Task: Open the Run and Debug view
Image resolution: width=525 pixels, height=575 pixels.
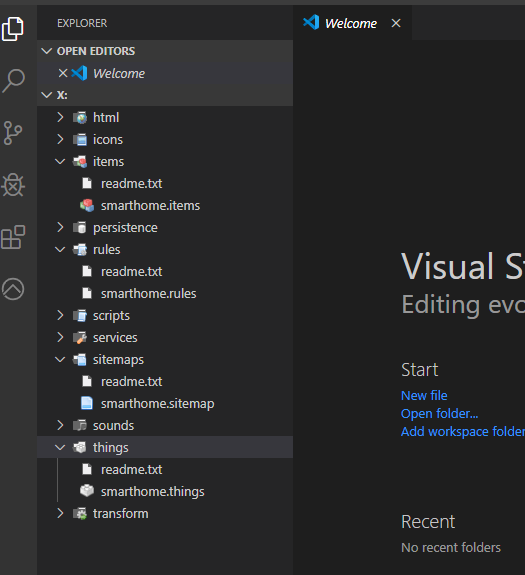Action: 13,185
